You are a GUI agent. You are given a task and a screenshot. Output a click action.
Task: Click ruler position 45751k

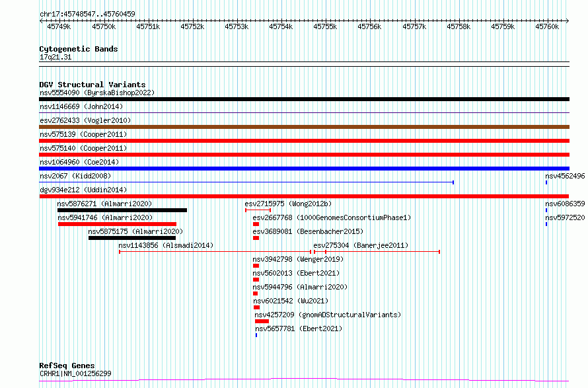pyautogui.click(x=148, y=26)
